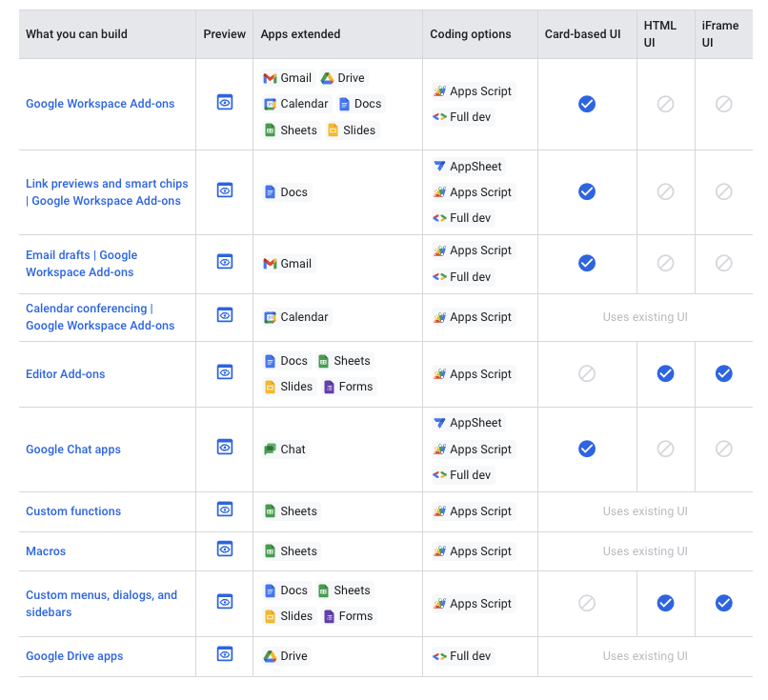Viewport: 768px width, 700px height.
Task: Click Card-based UI checkmark for Google Chat apps
Action: [587, 449]
